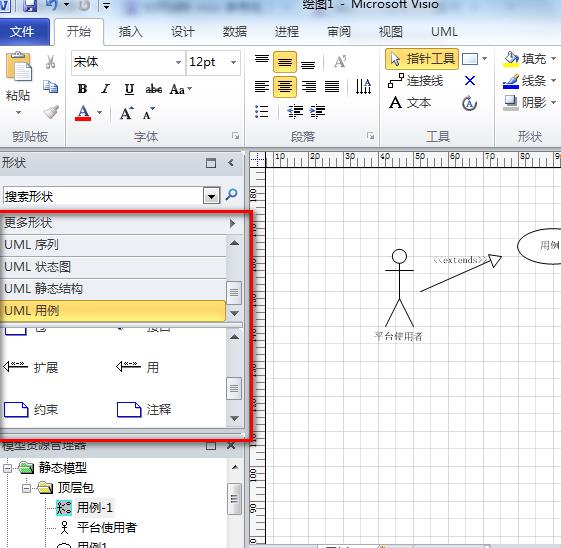Open the Line color menu
The image size is (561, 548).
[529, 81]
